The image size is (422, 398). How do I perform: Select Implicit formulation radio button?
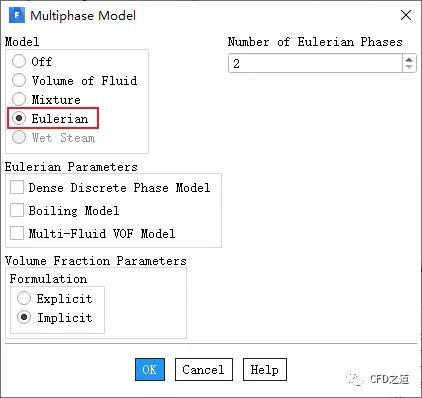pos(24,317)
